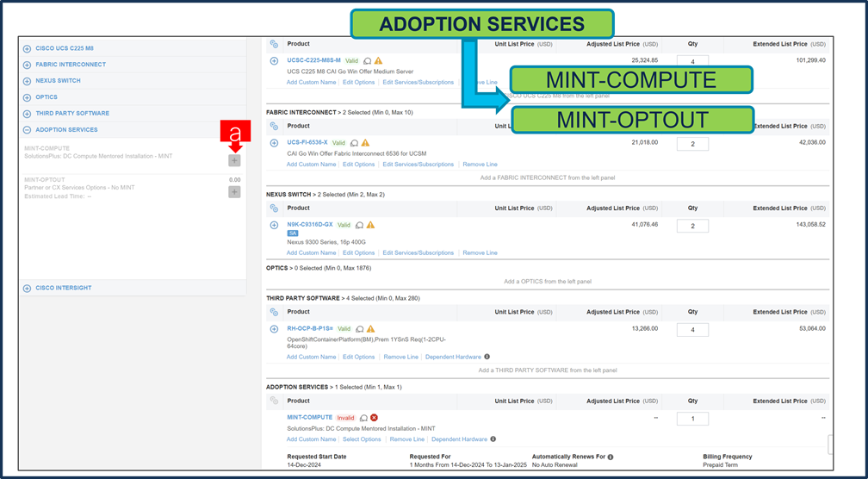Screen dimensions: 868x479
Task: Click info icon beside Automatically Renews For
Action: 611,457
